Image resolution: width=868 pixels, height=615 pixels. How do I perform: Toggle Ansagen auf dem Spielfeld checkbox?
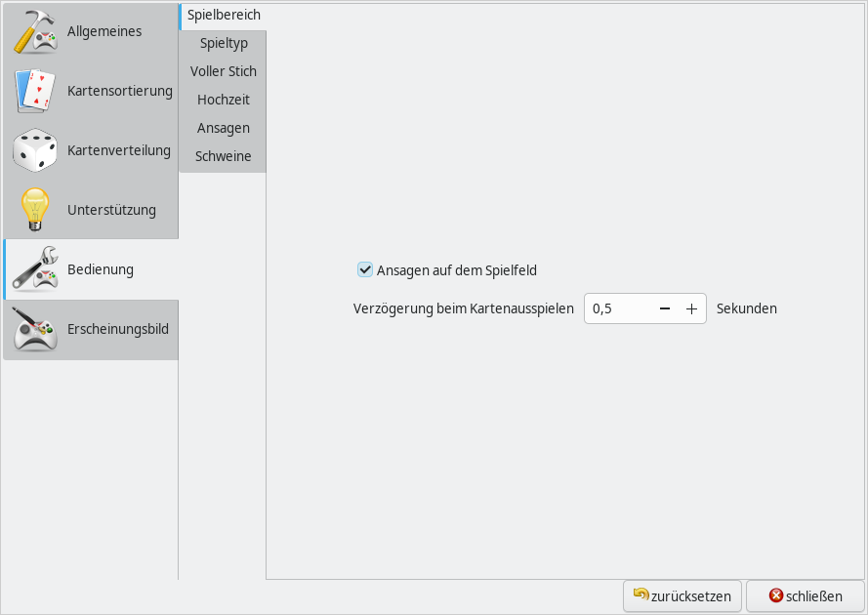pyautogui.click(x=365, y=269)
